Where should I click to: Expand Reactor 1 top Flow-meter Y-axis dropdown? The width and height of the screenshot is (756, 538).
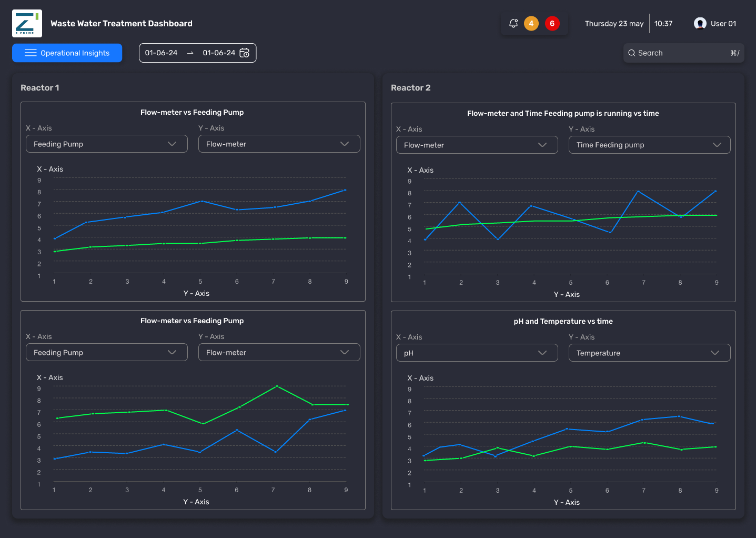click(279, 144)
